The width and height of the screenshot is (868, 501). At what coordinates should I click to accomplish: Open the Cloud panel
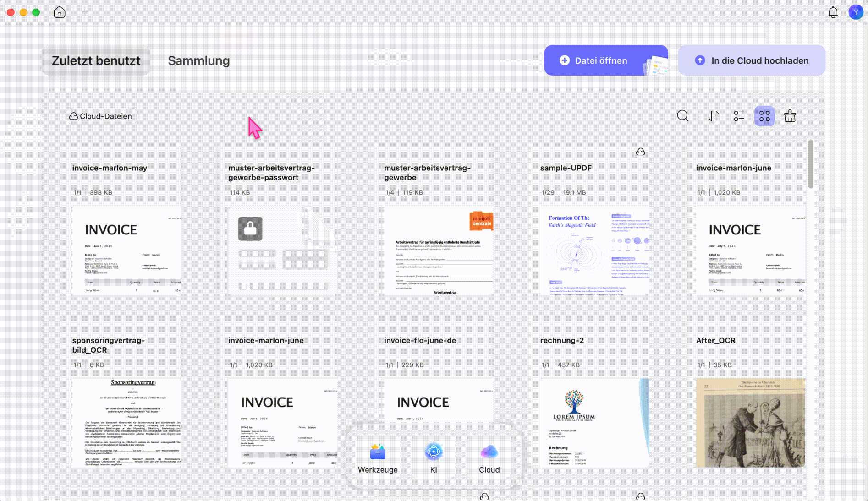(x=489, y=457)
